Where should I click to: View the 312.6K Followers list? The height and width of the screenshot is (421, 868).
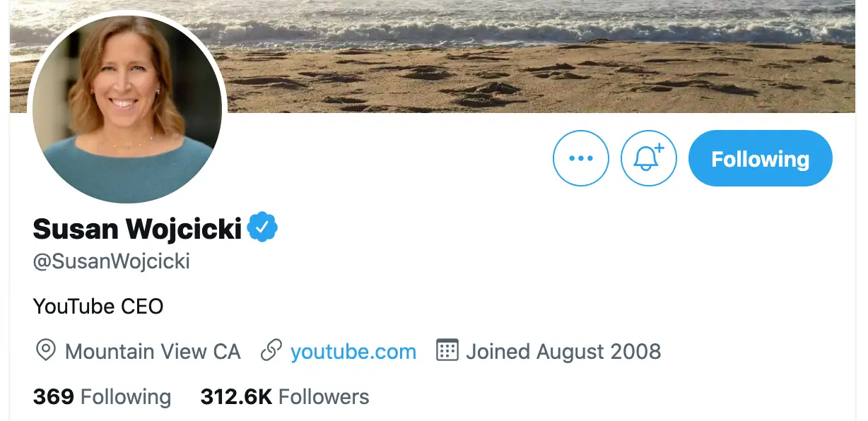coord(284,397)
